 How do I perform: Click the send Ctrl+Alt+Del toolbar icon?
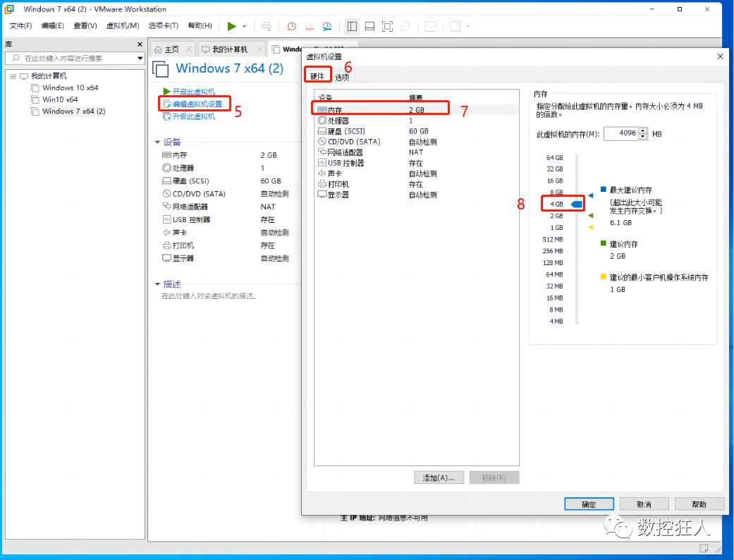[x=267, y=26]
